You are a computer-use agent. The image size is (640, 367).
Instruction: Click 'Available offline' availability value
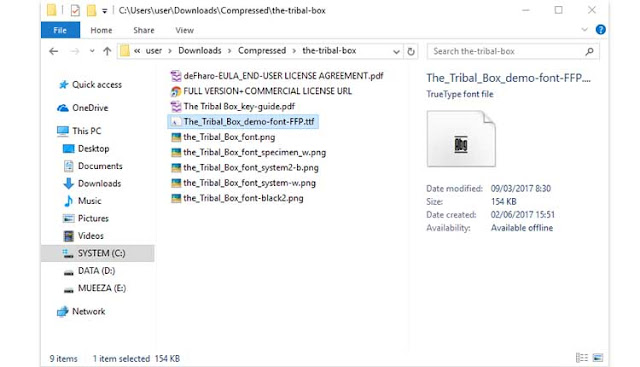[x=522, y=228]
